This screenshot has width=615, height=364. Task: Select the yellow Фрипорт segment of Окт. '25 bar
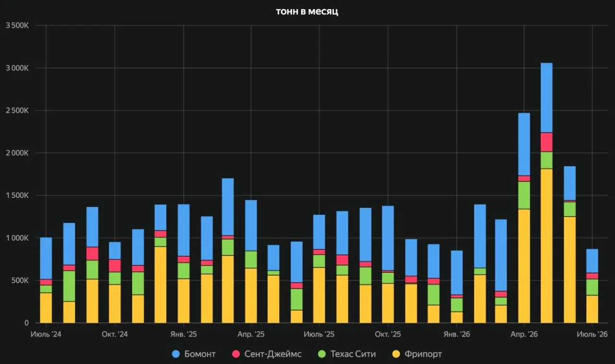coord(388,303)
